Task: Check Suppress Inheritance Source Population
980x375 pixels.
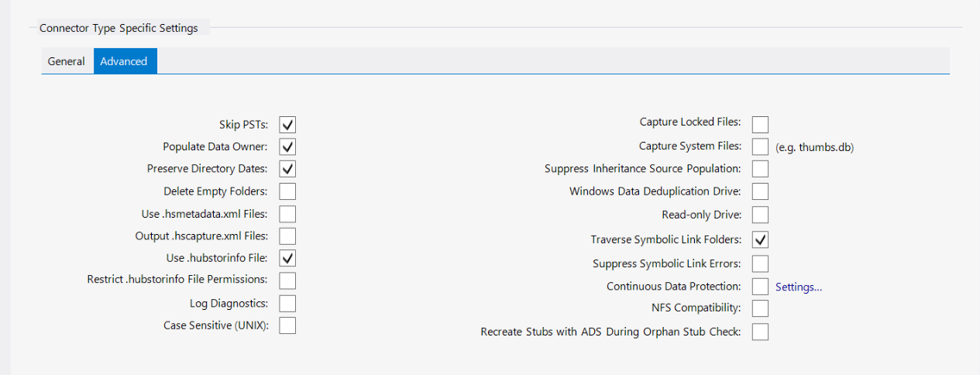Action: (x=760, y=168)
